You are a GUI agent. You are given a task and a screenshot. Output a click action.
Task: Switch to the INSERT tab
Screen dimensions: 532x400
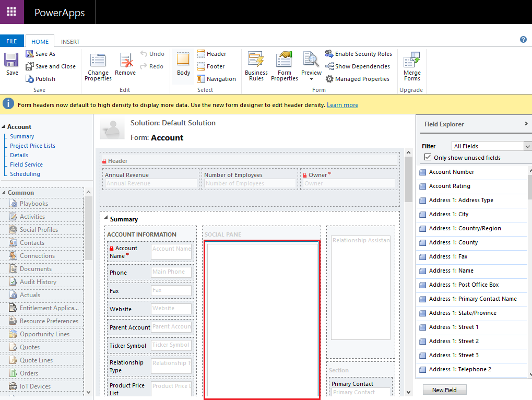tap(70, 42)
